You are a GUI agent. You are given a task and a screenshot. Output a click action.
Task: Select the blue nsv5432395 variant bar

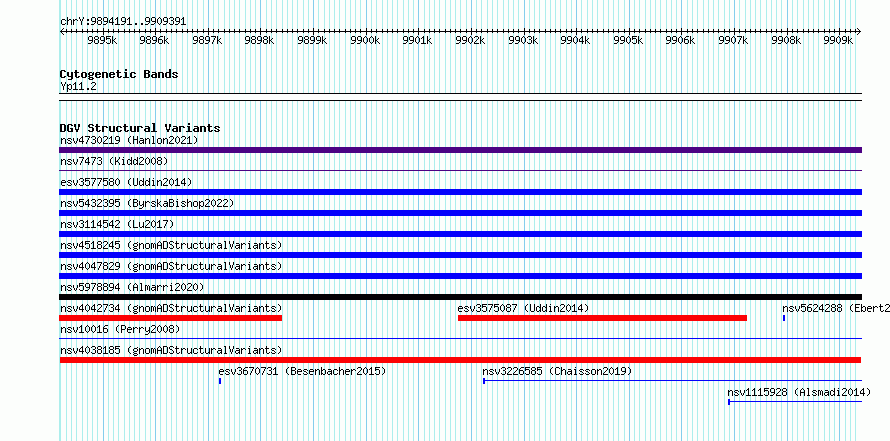tap(460, 213)
